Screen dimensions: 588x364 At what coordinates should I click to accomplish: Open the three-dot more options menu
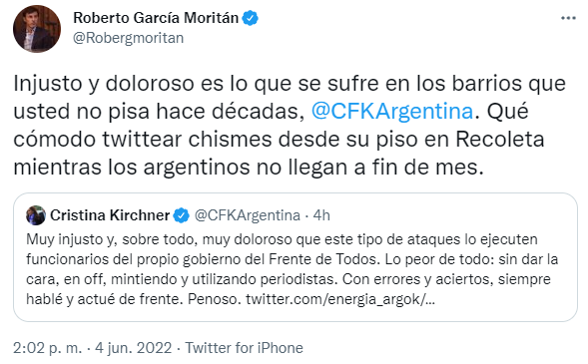click(x=568, y=18)
